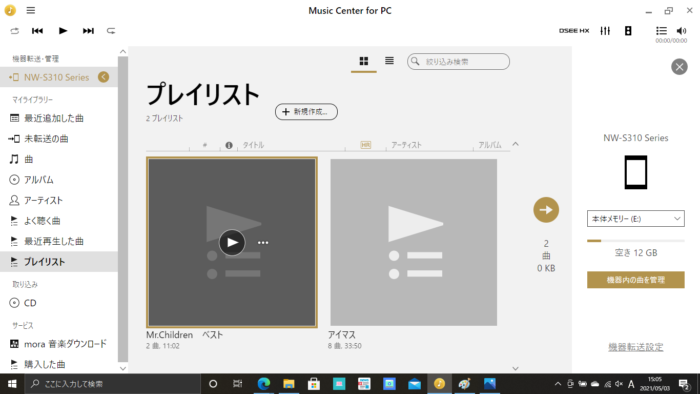
Task: Transfer selection to device with arrow button
Action: [x=546, y=210]
